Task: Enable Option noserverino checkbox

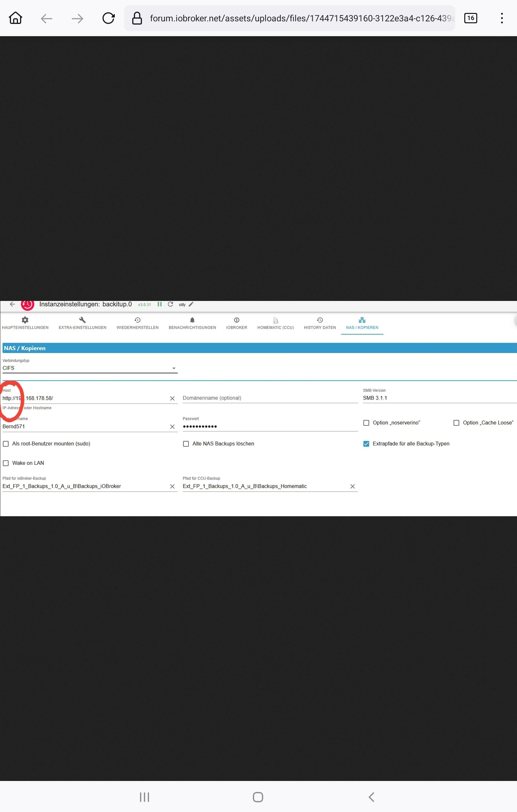Action: (366, 423)
